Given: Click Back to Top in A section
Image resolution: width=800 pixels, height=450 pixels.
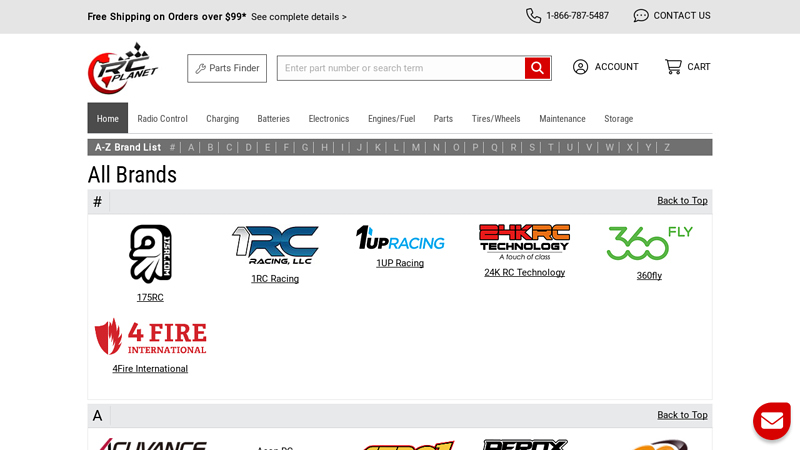Looking at the screenshot, I should [682, 415].
